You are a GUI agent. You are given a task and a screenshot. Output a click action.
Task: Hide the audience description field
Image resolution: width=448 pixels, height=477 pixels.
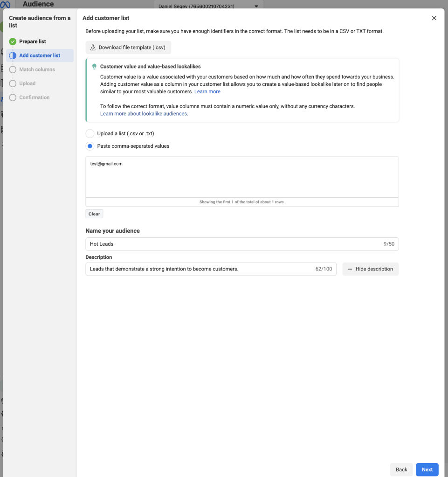pyautogui.click(x=370, y=269)
